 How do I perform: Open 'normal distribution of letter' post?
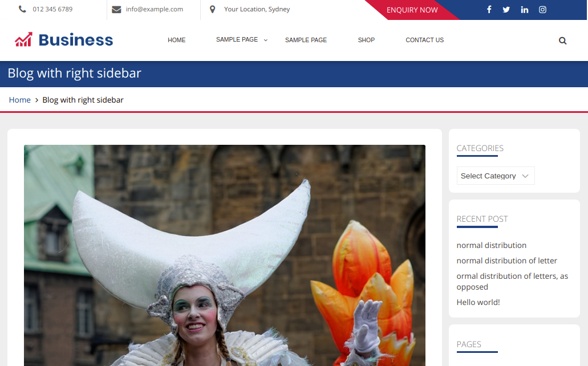(506, 261)
